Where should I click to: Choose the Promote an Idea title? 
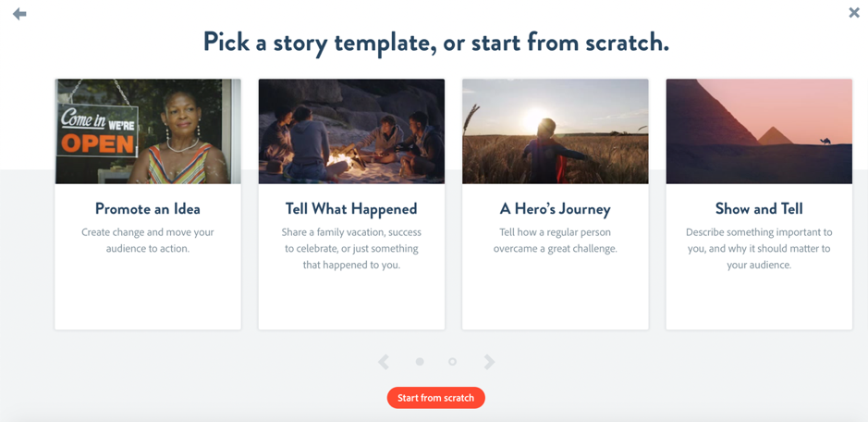(x=148, y=208)
